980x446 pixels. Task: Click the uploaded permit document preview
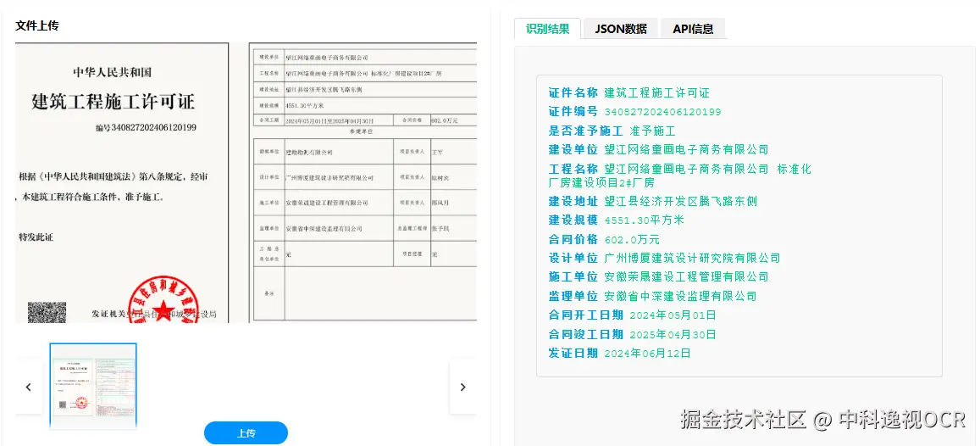pos(246,182)
